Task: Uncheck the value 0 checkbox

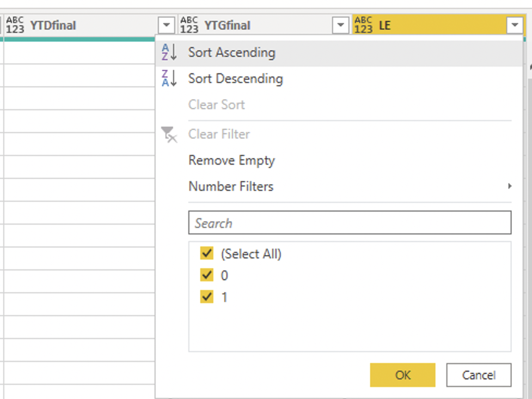Action: 206,275
